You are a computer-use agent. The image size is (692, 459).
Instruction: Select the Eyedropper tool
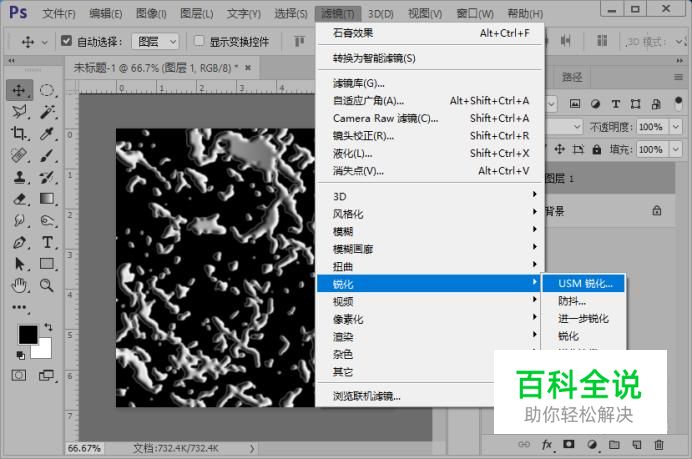pos(47,133)
